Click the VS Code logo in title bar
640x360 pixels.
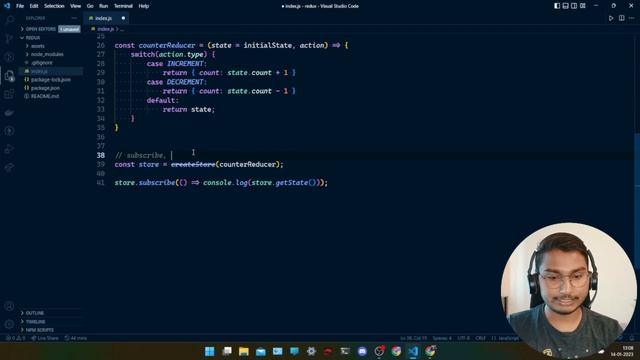[7, 6]
